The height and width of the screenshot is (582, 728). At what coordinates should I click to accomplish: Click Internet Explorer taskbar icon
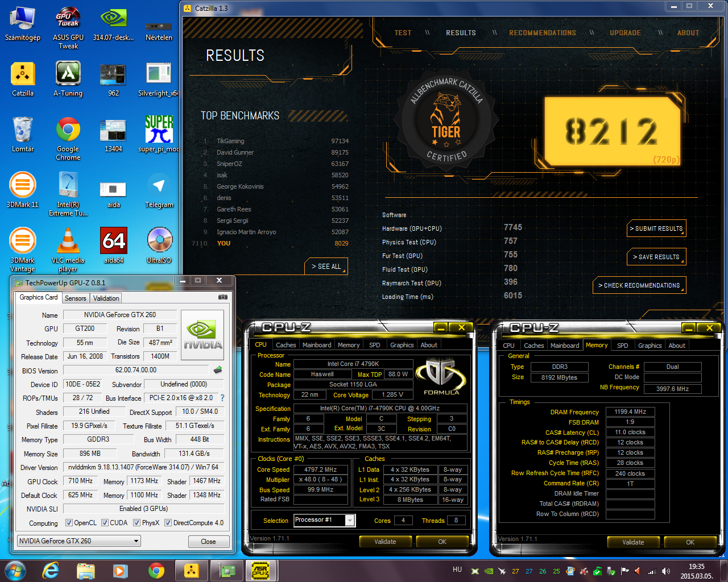click(51, 571)
